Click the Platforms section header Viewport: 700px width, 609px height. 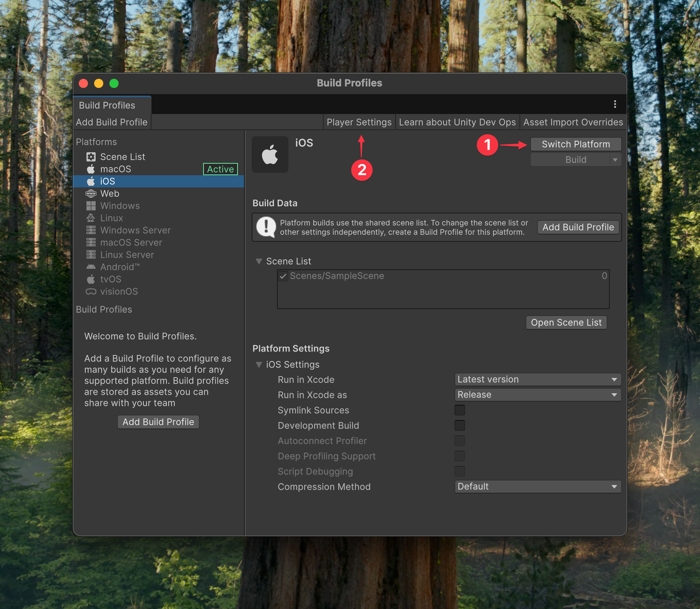coord(96,142)
